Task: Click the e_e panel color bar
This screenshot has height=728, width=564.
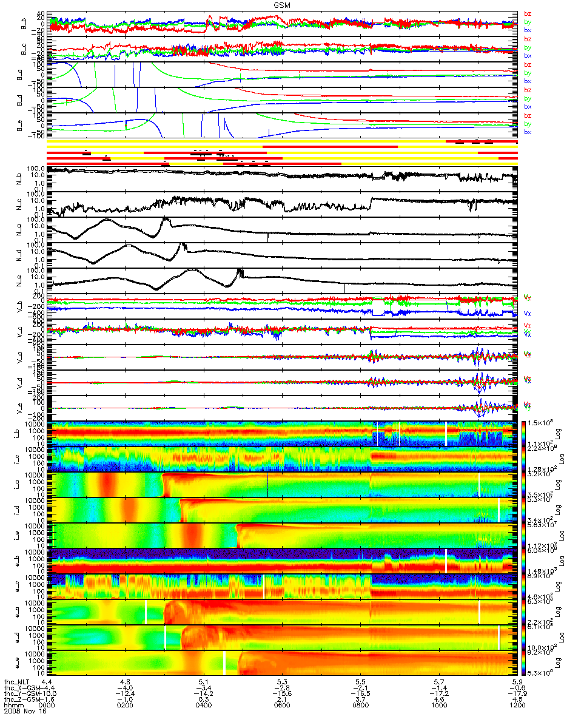Action: (524, 663)
